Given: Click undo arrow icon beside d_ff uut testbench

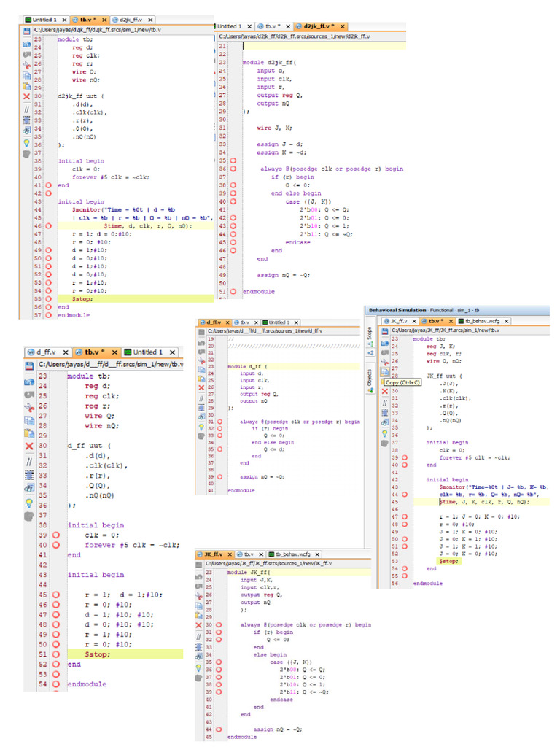Looking at the screenshot, I should tap(29, 395).
